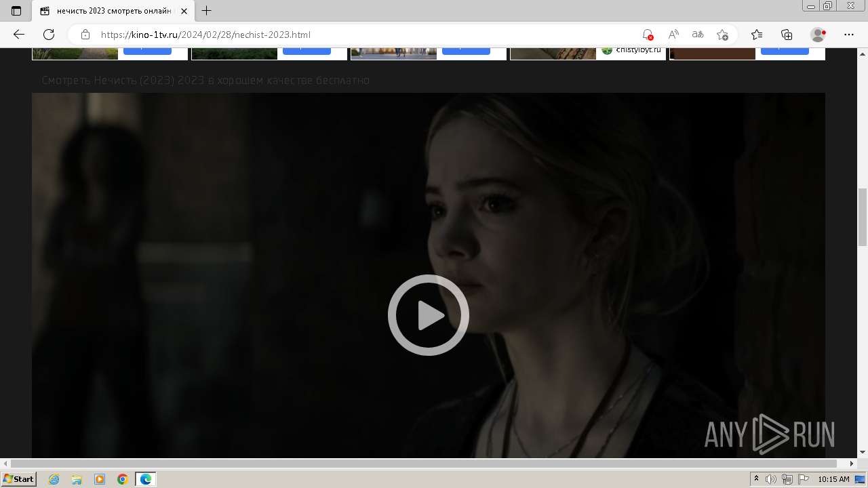The height and width of the screenshot is (488, 868).
Task: Click vertical scrollbar thumb
Action: point(863,217)
